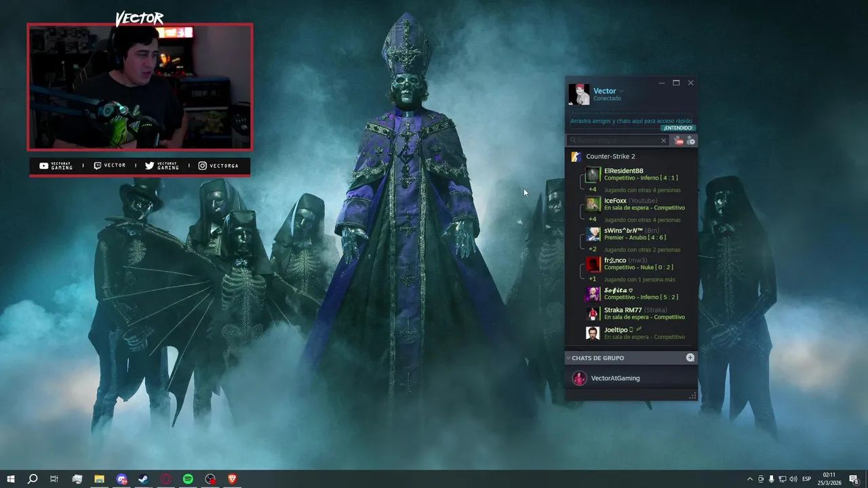Open the notification center icon

click(854, 479)
